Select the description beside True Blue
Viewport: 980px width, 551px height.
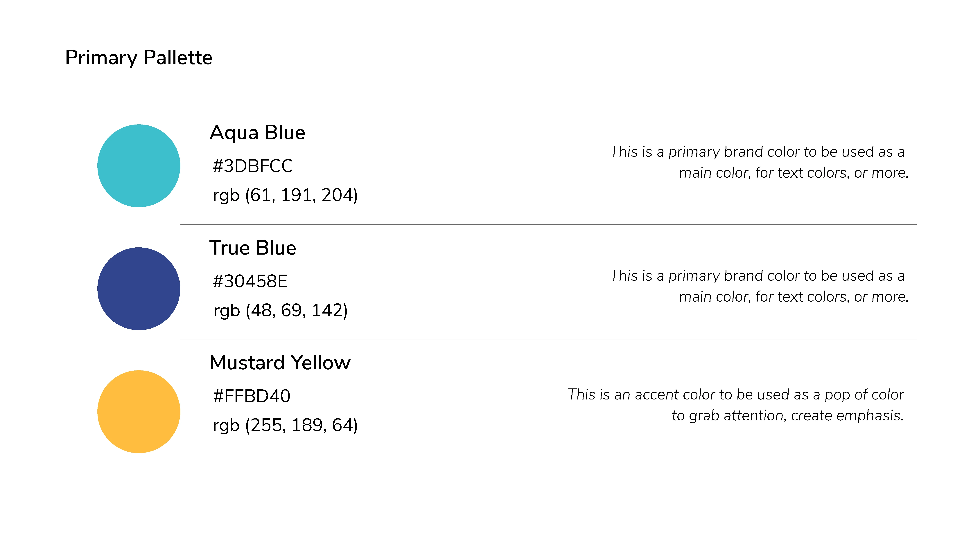[x=759, y=286]
